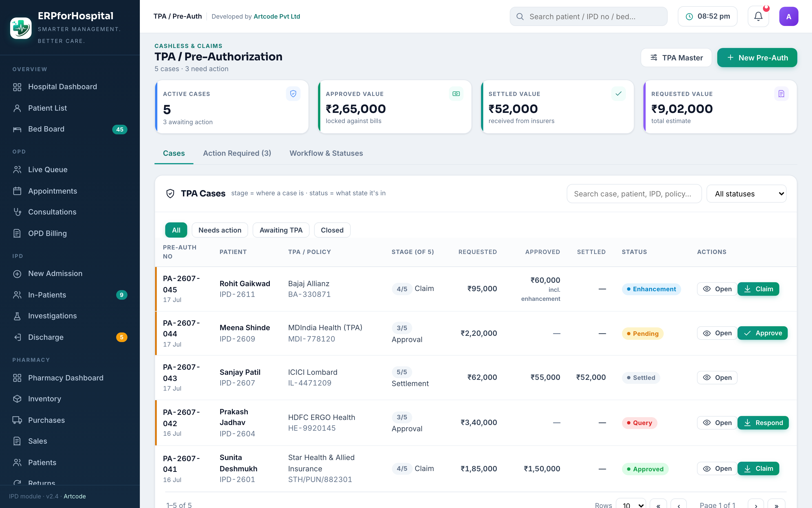Filter cases by Needs action
Image resolution: width=812 pixels, height=508 pixels.
220,230
